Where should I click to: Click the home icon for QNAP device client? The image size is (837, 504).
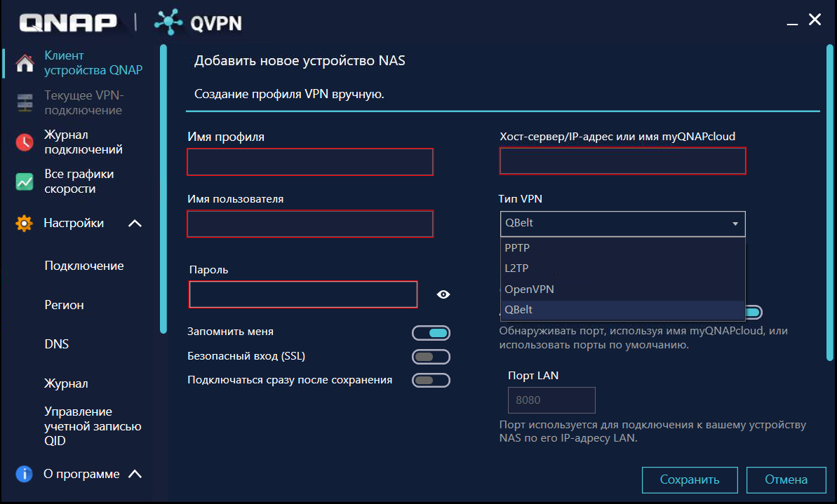(x=25, y=63)
